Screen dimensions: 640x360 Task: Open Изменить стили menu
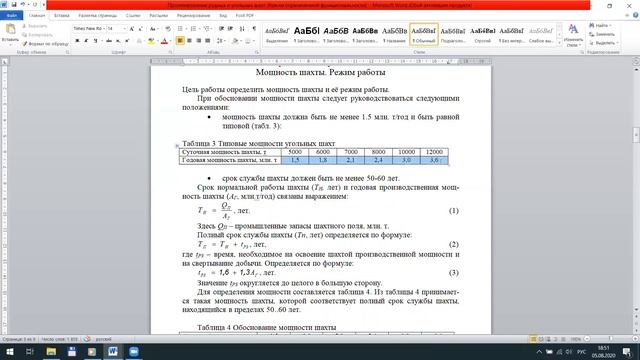(x=573, y=35)
